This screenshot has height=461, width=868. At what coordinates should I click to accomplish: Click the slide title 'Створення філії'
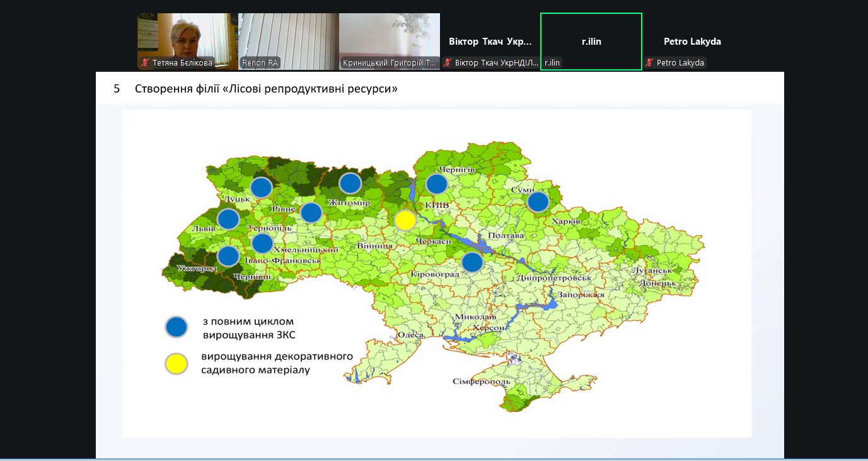(x=266, y=89)
